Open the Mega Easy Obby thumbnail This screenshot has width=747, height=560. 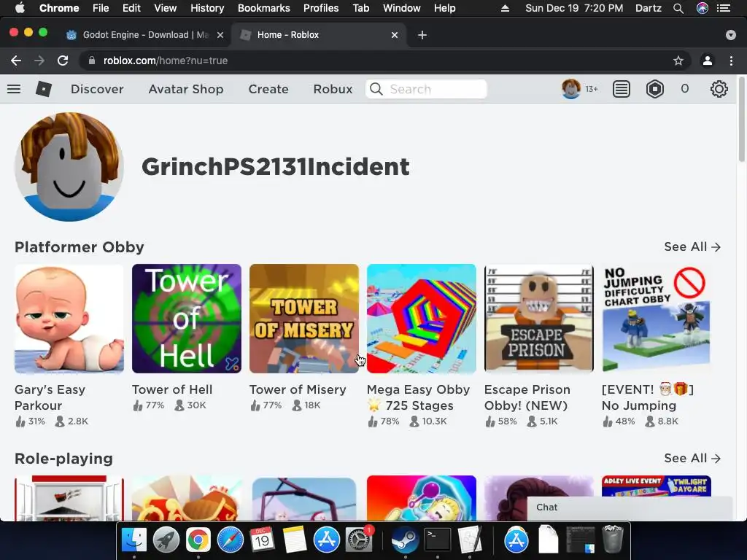421,319
